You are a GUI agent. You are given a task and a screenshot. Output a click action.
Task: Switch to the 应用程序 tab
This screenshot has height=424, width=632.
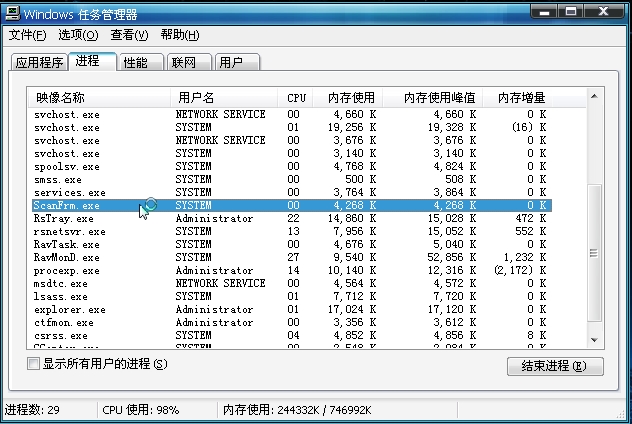pos(39,62)
